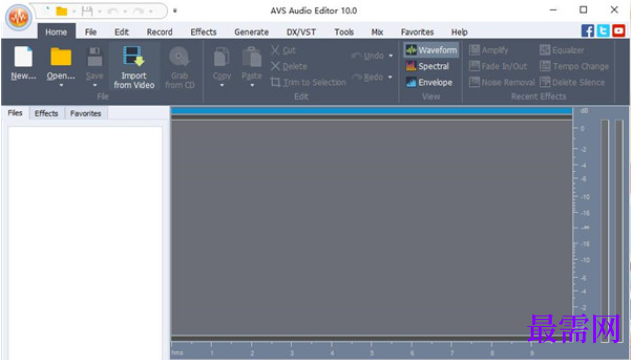The height and width of the screenshot is (360, 639).
Task: Open the DX/VST ribbon tab
Action: tap(301, 32)
